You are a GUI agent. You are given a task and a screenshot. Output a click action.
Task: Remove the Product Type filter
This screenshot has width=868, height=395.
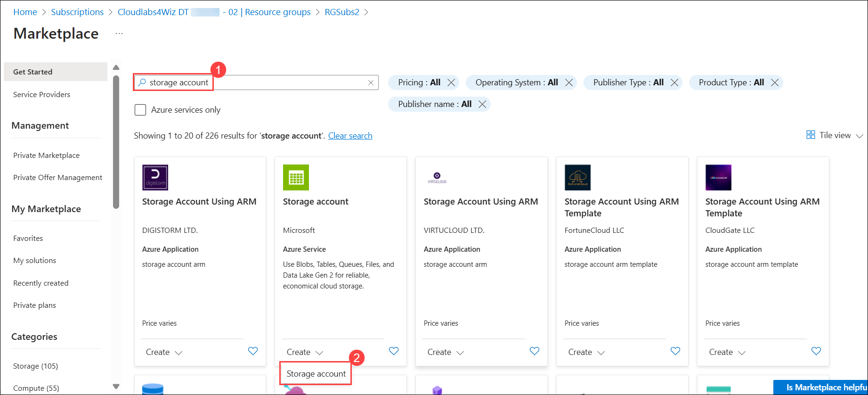point(775,82)
